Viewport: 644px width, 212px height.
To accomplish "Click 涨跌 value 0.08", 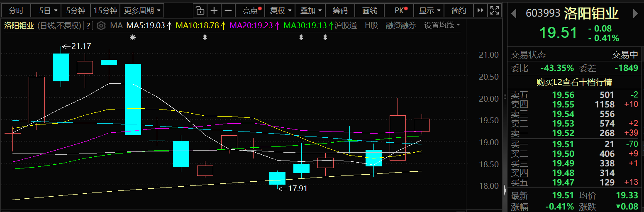I will (x=627, y=207).
